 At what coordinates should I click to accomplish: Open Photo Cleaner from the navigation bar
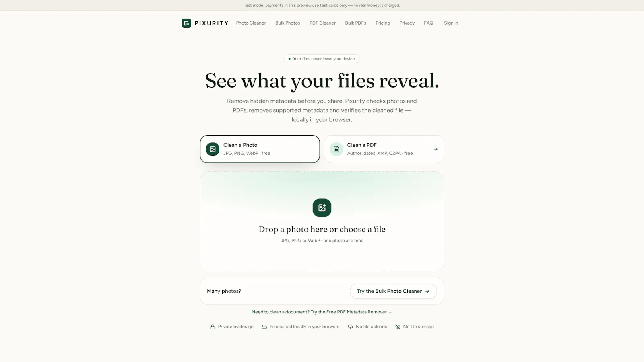coord(251,23)
